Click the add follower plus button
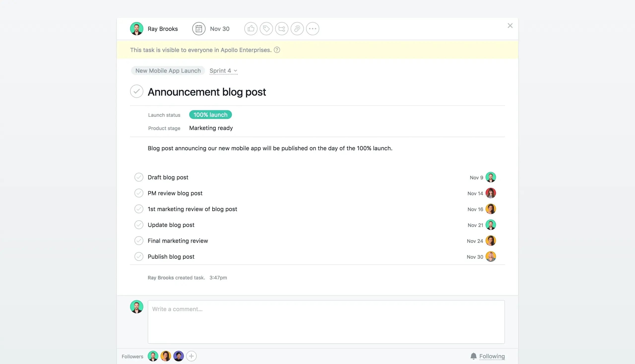 pos(191,356)
